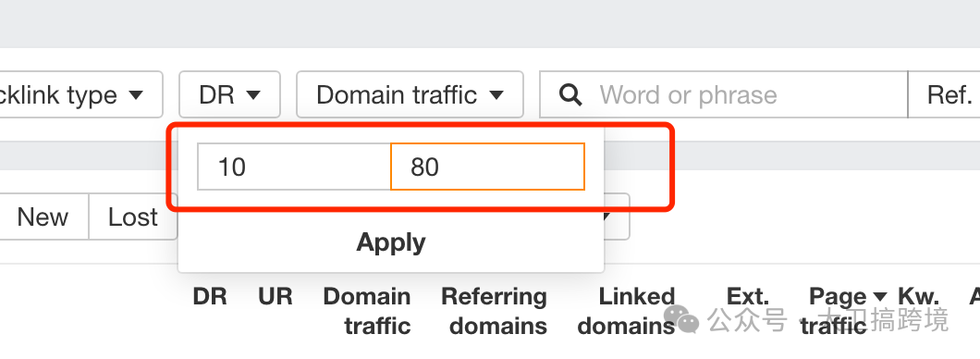Viewport: 980px width, 359px height.
Task: Collapse the DR filter dropdown
Action: click(229, 94)
